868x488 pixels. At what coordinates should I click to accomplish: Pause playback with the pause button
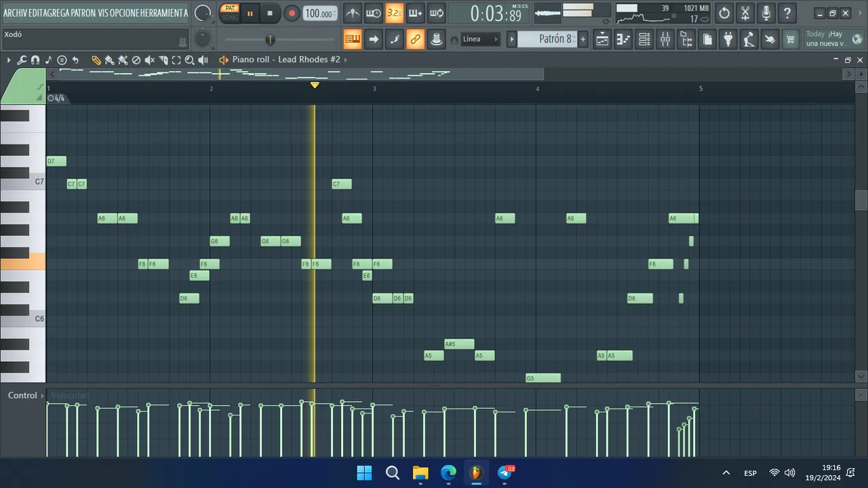(x=250, y=13)
